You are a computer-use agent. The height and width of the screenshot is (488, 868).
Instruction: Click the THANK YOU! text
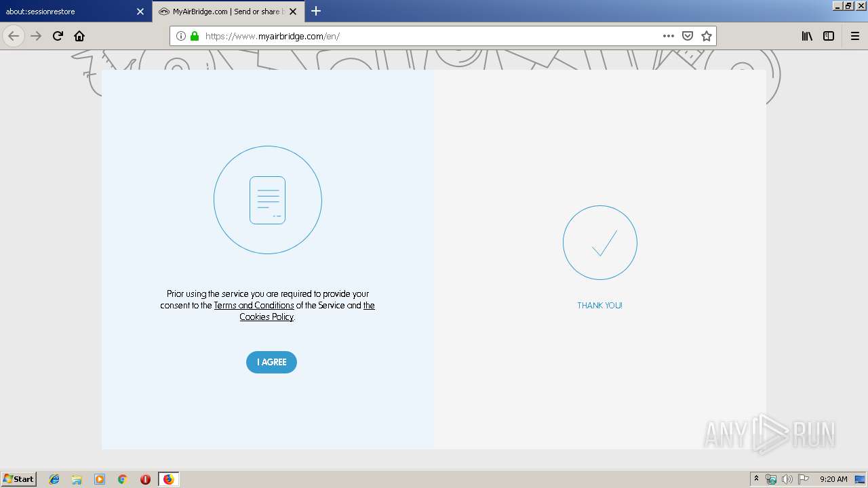(599, 306)
